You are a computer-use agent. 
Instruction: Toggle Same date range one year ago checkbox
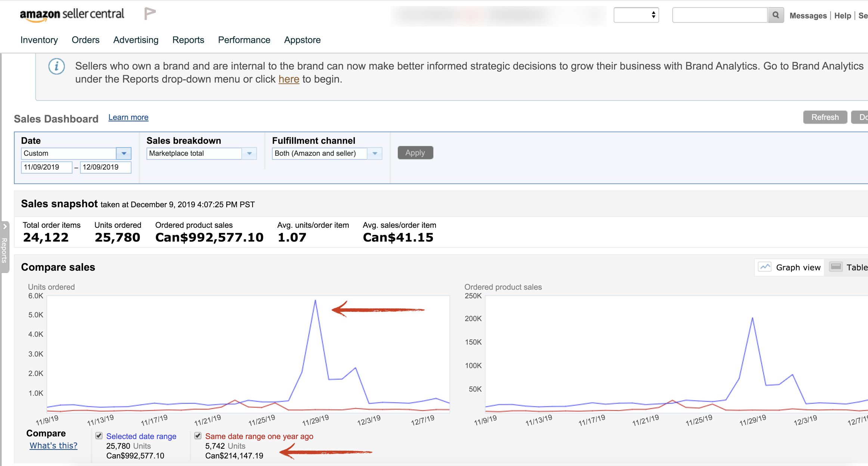198,436
